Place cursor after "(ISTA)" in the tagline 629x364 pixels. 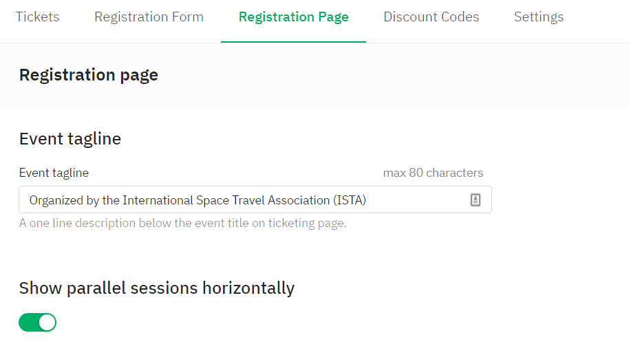[367, 200]
